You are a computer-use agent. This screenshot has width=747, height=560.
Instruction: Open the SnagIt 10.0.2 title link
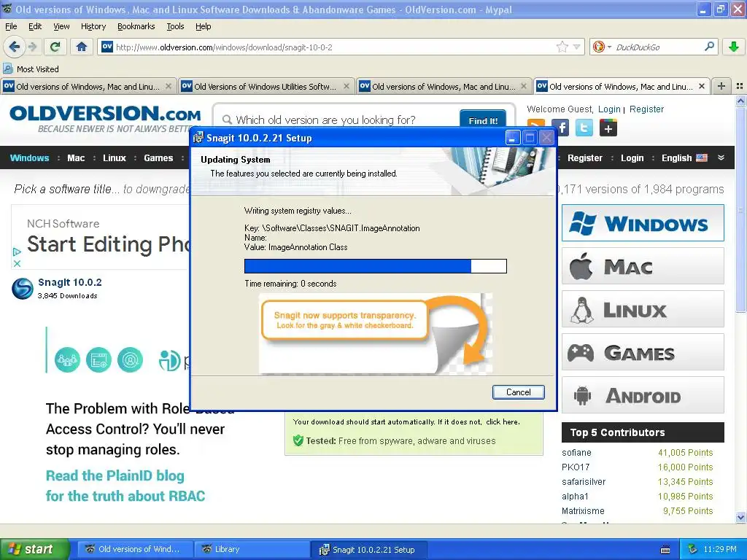(69, 282)
